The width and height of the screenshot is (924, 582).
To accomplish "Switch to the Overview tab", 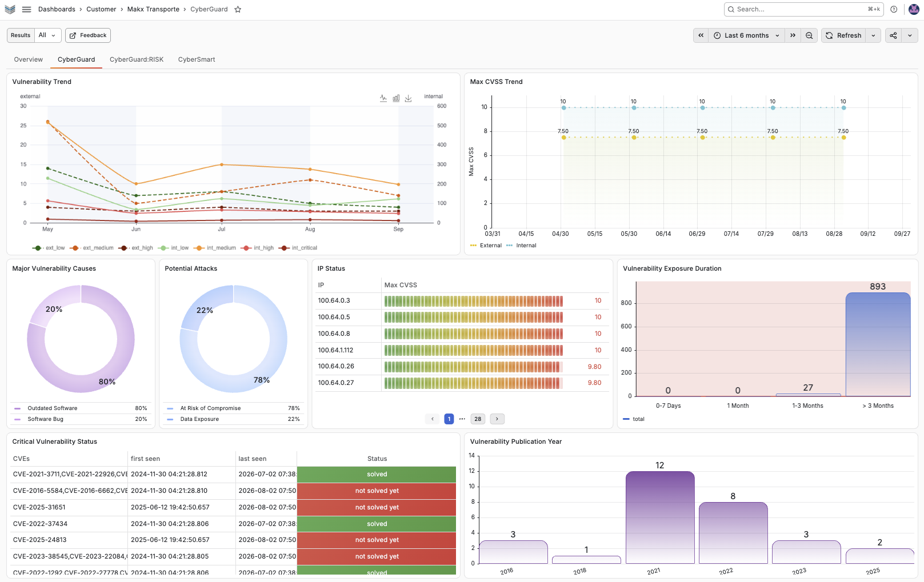I will click(29, 59).
